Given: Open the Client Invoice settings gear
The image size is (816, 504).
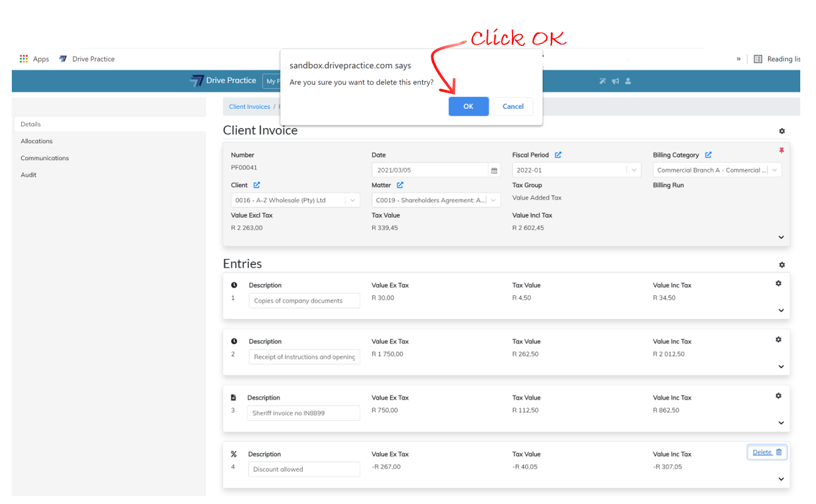Looking at the screenshot, I should click(x=782, y=131).
